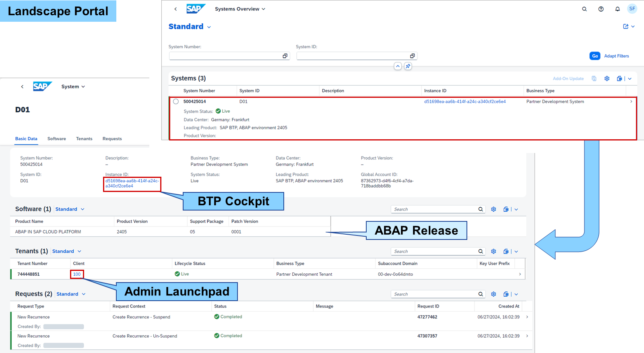Open Requests export options arrow
The width and height of the screenshot is (644, 353).
click(516, 294)
